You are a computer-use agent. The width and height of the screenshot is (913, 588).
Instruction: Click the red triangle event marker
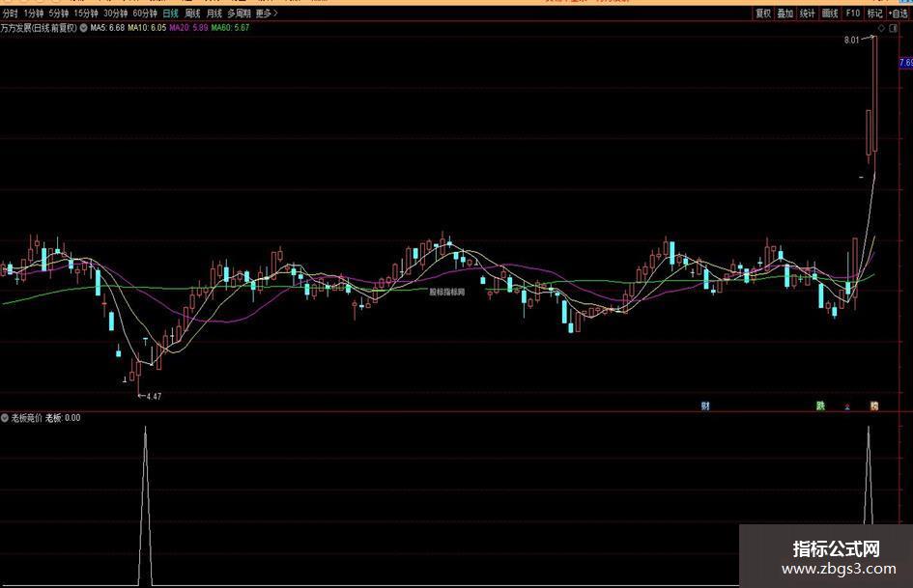(847, 406)
